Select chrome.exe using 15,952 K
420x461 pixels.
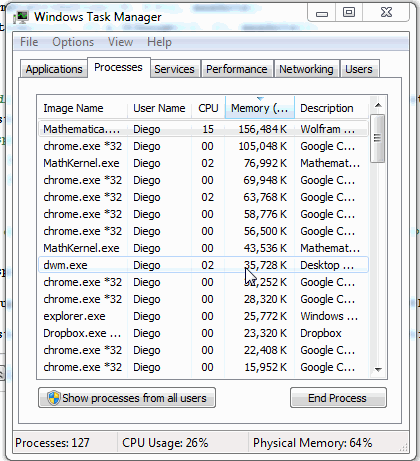(x=203, y=367)
